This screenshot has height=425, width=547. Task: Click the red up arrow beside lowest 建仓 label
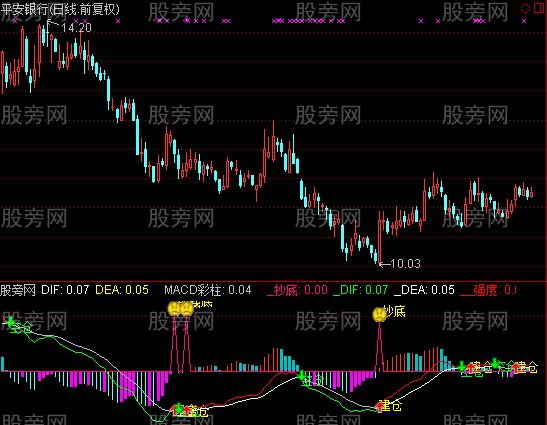point(380,406)
